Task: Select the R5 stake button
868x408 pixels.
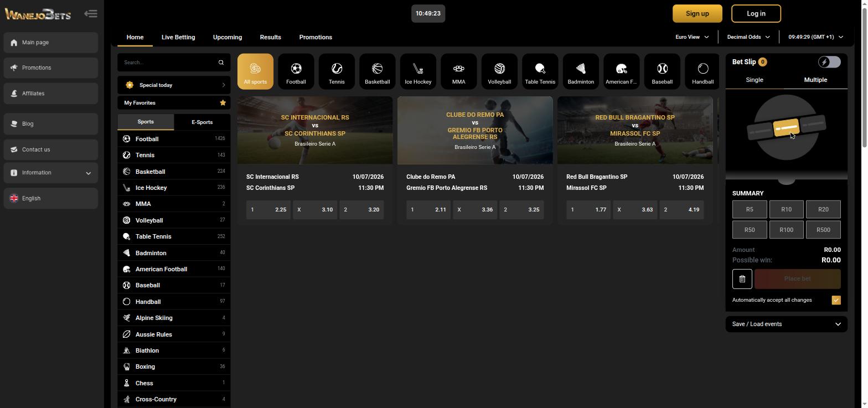Action: tap(750, 209)
